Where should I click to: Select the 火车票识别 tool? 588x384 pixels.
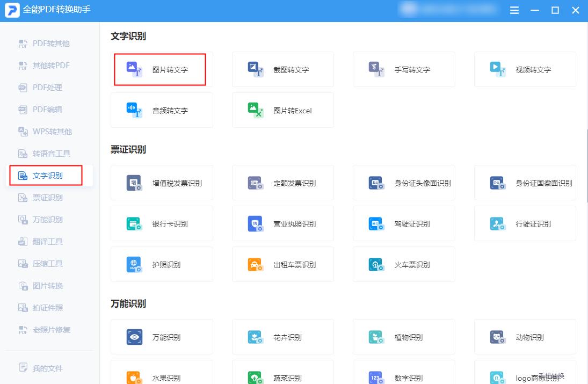404,264
